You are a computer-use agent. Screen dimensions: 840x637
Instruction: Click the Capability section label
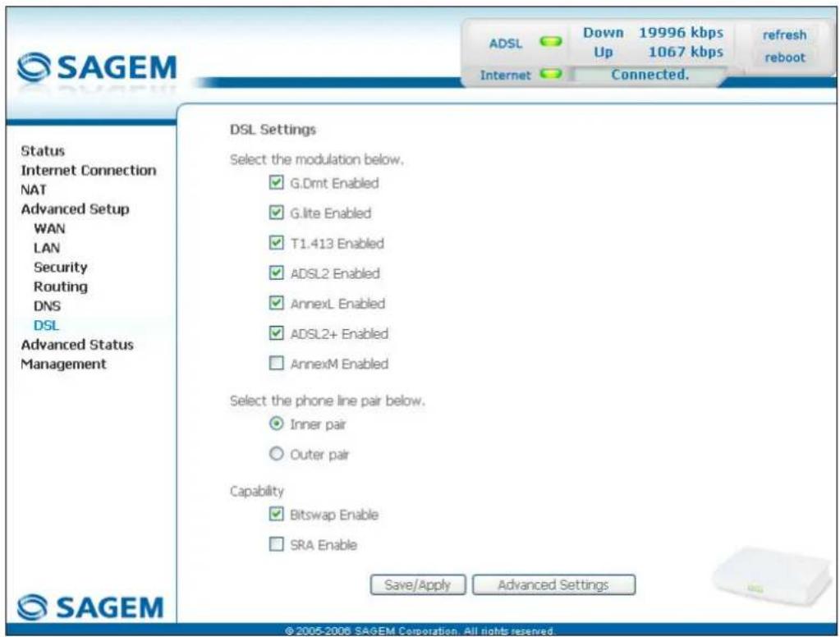click(x=257, y=491)
